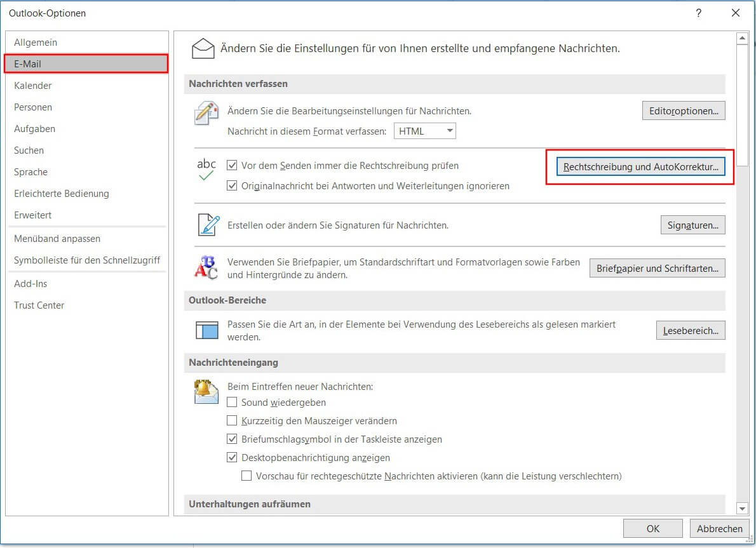Screen dimensions: 756x548
Task: Click the Lesebereich... button
Action: 691,331
